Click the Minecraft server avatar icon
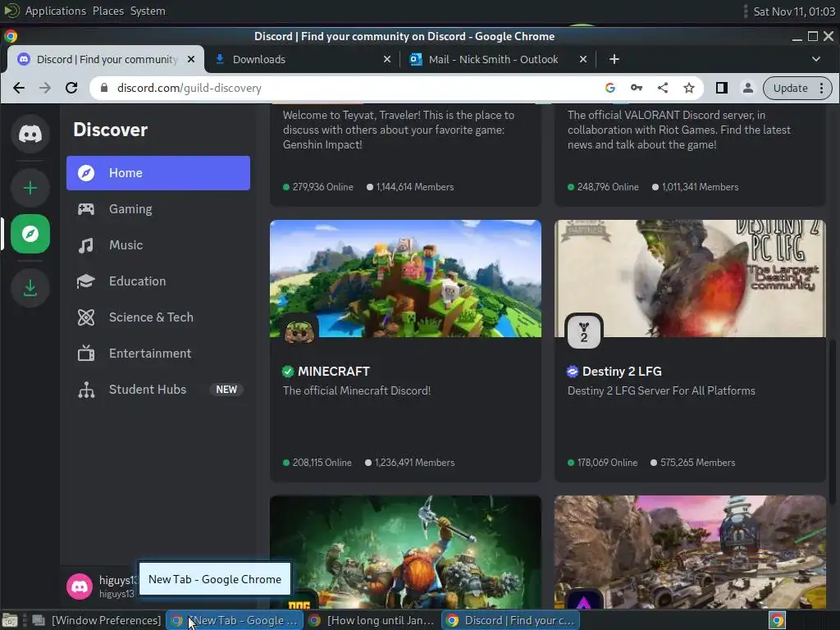Image resolution: width=840 pixels, height=630 pixels. point(299,332)
